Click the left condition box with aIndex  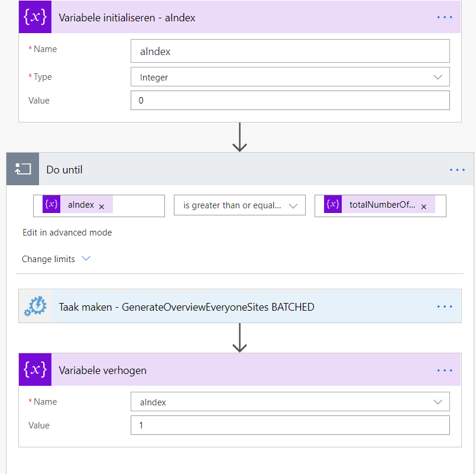(99, 206)
